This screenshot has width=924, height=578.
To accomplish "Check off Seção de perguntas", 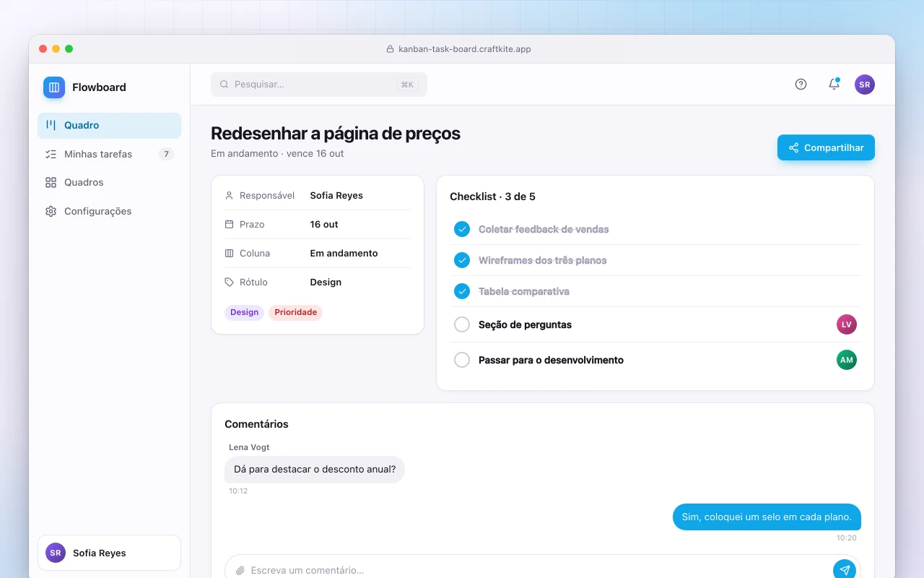I will click(x=462, y=324).
